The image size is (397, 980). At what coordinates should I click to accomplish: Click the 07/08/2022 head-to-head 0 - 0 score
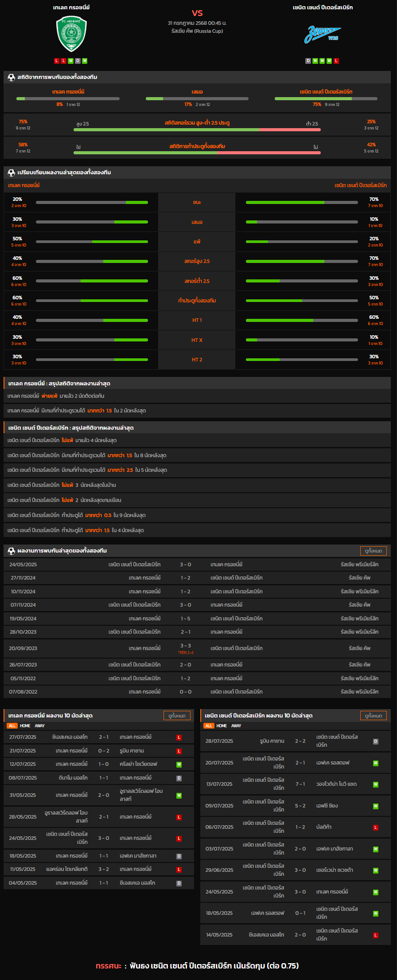pos(186,692)
